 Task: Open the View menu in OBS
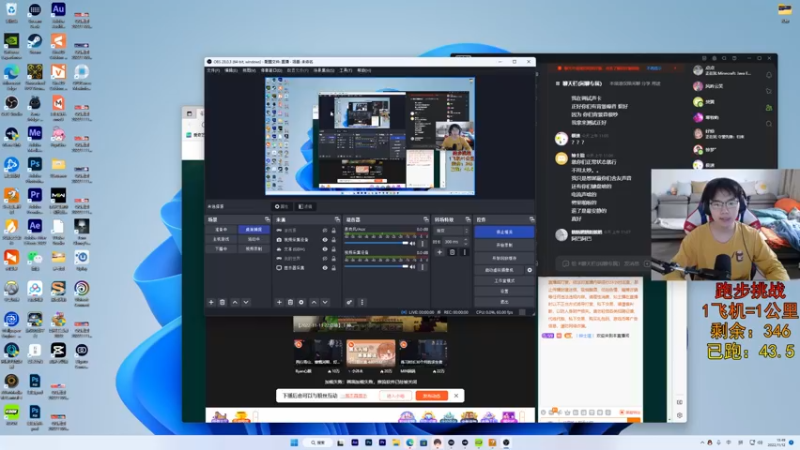(249, 70)
